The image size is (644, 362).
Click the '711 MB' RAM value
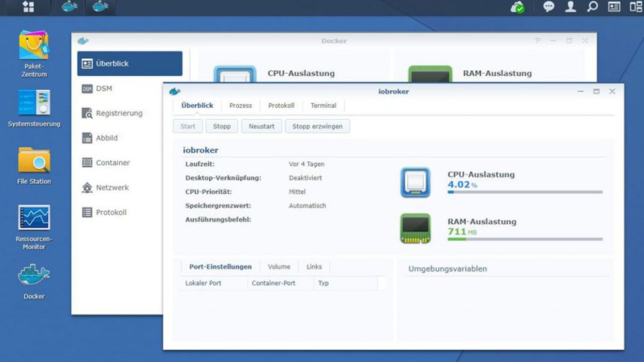tap(462, 232)
